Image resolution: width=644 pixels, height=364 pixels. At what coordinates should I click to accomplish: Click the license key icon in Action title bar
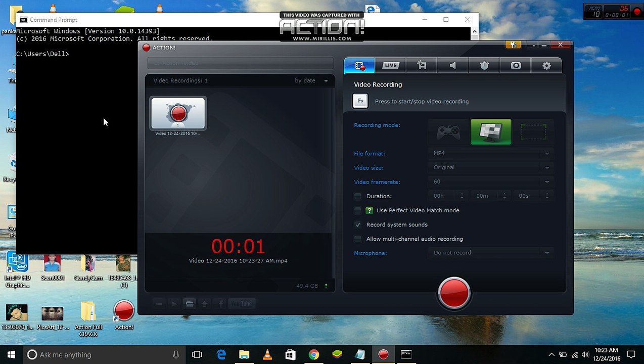point(513,45)
